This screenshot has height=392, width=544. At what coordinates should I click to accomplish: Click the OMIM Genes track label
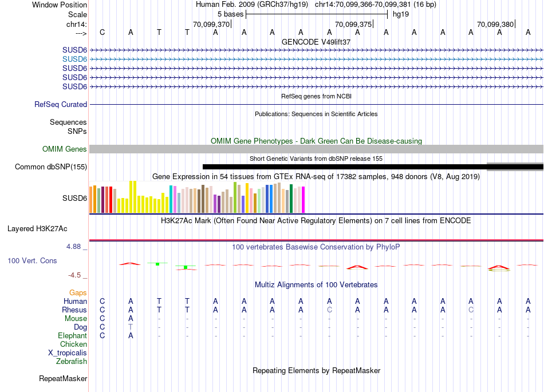[65, 149]
